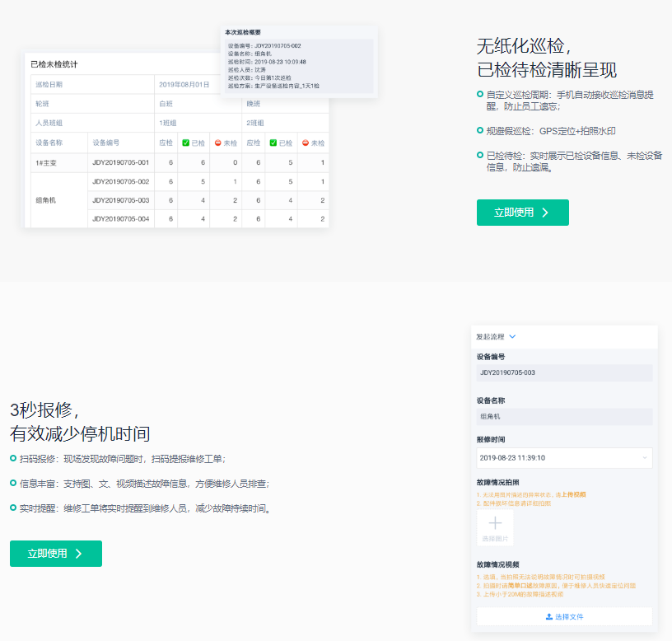Click the bold 上传视频 link text
This screenshot has width=672, height=641.
(x=574, y=494)
